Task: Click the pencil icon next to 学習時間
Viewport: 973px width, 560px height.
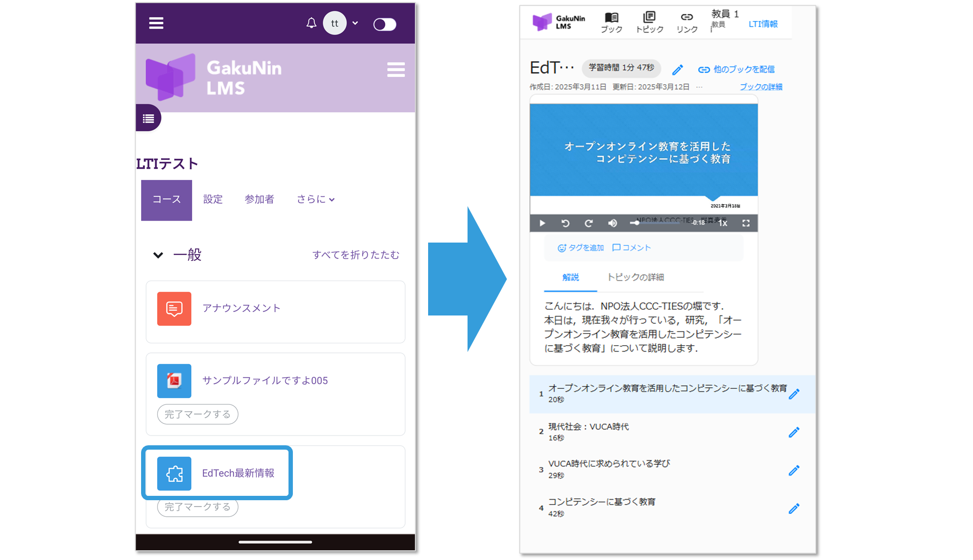Action: (x=677, y=70)
